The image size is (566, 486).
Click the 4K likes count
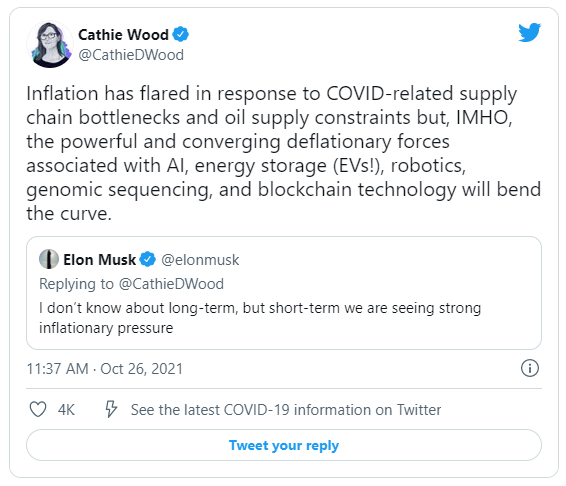(x=66, y=410)
